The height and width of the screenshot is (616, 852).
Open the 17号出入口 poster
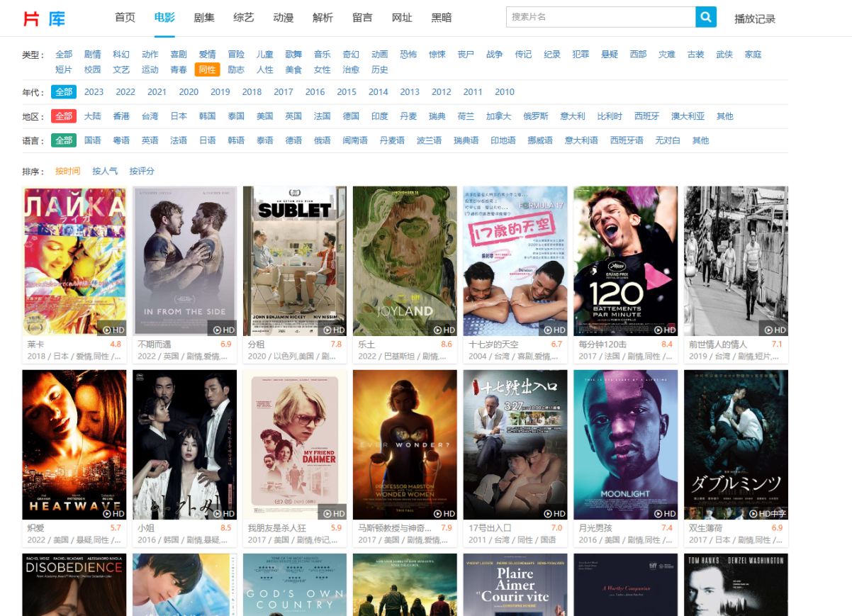point(515,444)
